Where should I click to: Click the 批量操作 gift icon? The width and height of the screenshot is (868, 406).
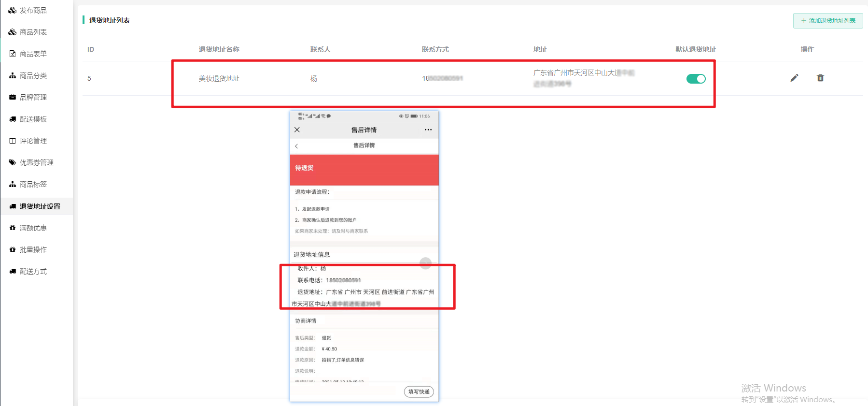click(13, 249)
